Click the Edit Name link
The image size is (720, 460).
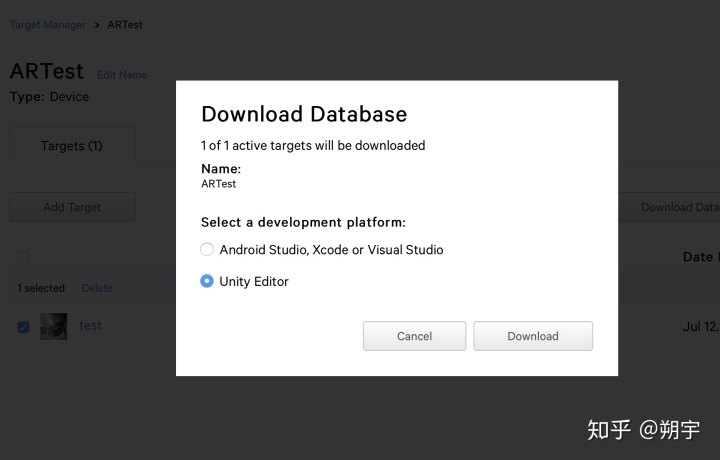click(x=122, y=75)
